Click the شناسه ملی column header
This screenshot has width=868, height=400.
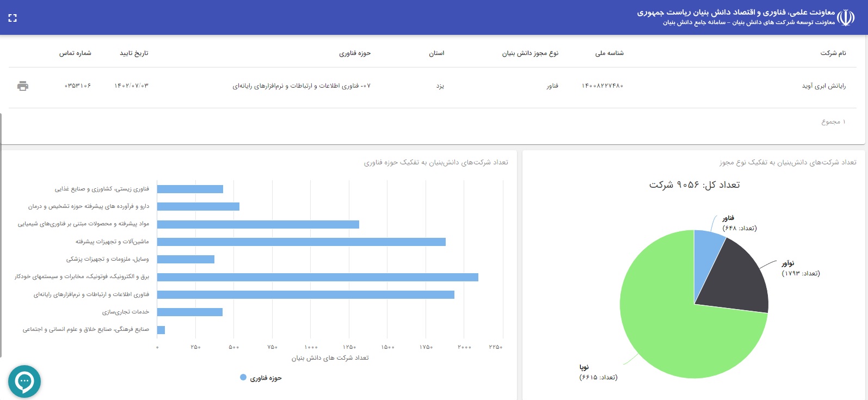click(x=610, y=53)
